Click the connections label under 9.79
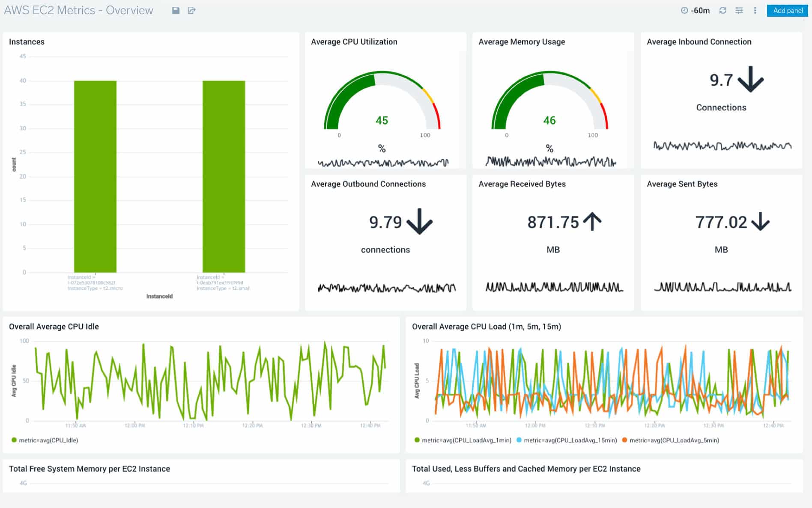 tap(385, 250)
